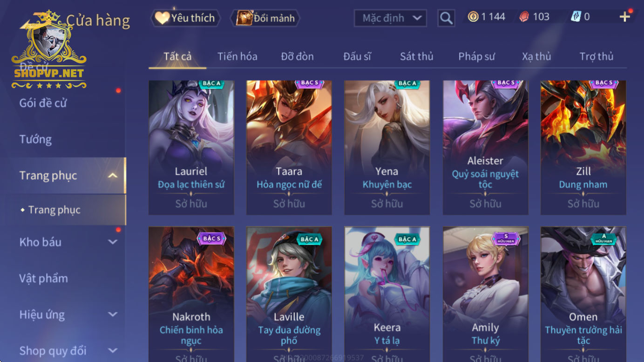Select Zill Dung nham skin card
The image size is (644, 362).
coord(583,148)
